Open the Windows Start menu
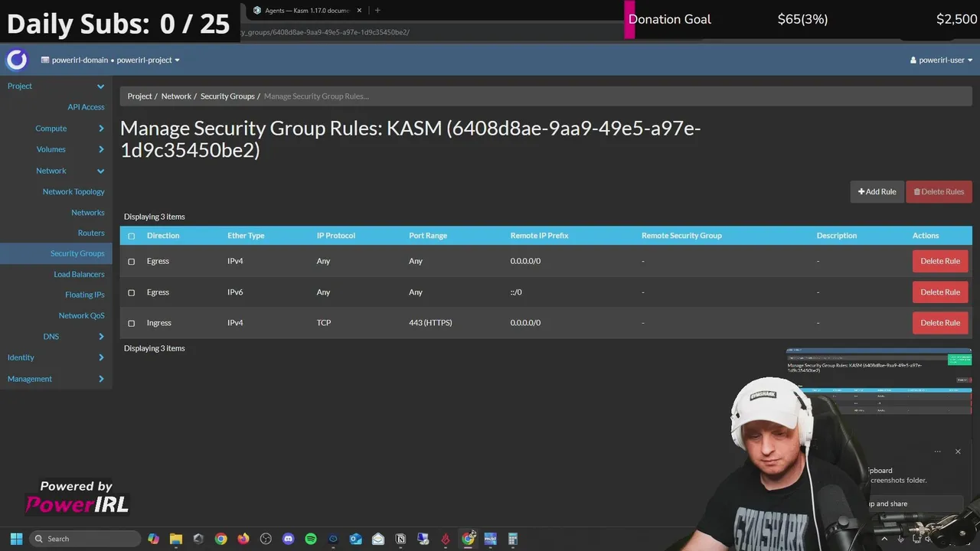Viewport: 980px width, 551px height. (17, 539)
